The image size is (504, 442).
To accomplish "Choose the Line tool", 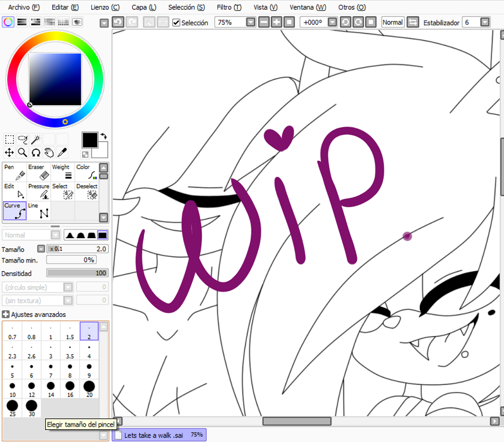I will pyautogui.click(x=38, y=211).
